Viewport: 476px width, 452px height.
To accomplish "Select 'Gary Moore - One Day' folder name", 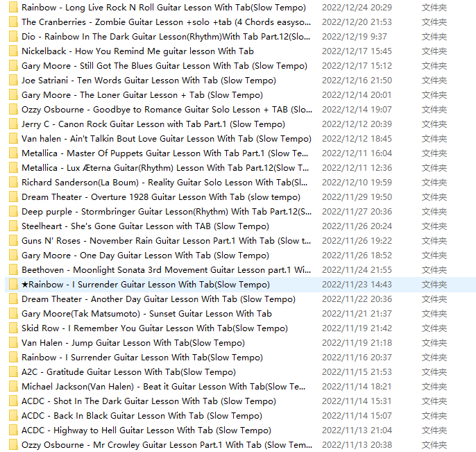I will [x=146, y=256].
